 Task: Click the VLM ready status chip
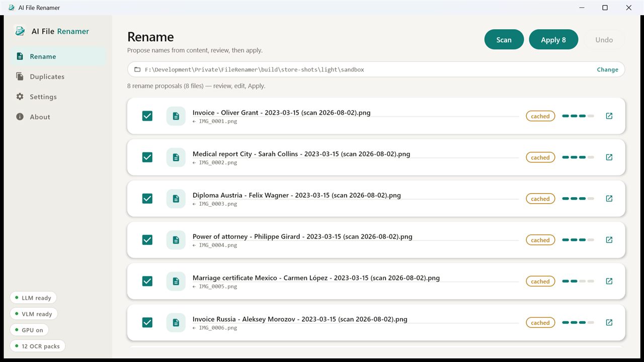tap(34, 314)
